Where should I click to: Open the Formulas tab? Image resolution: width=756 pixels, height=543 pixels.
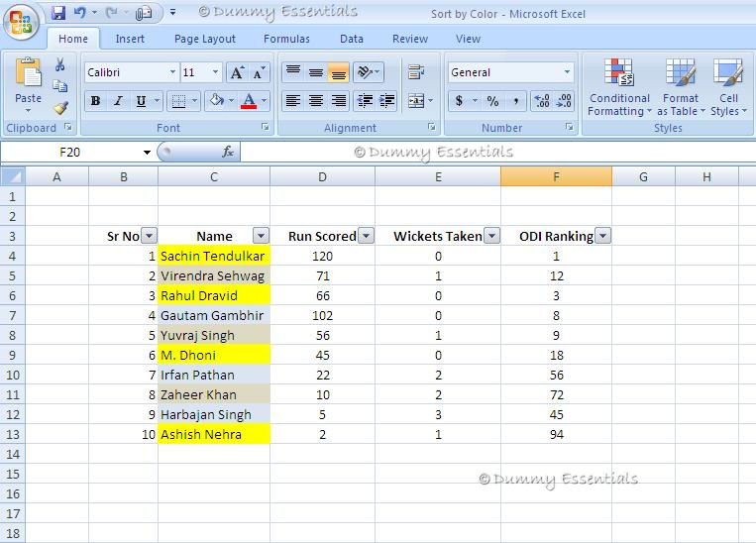tap(286, 39)
